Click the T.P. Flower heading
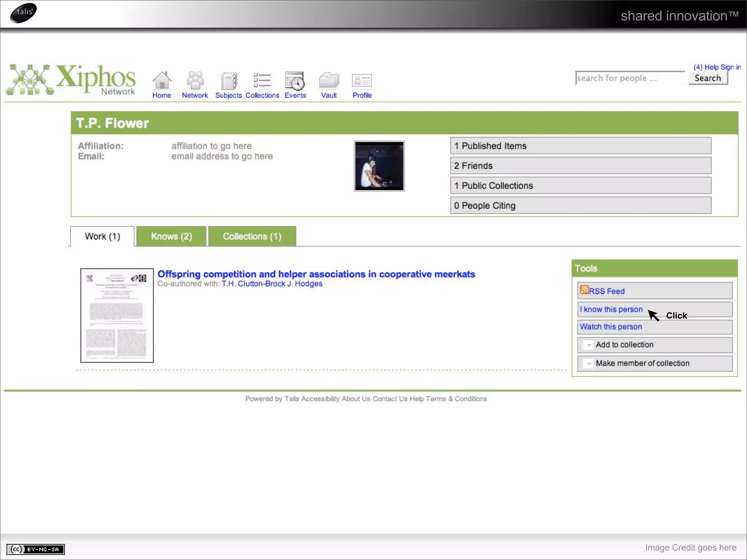 tap(112, 123)
